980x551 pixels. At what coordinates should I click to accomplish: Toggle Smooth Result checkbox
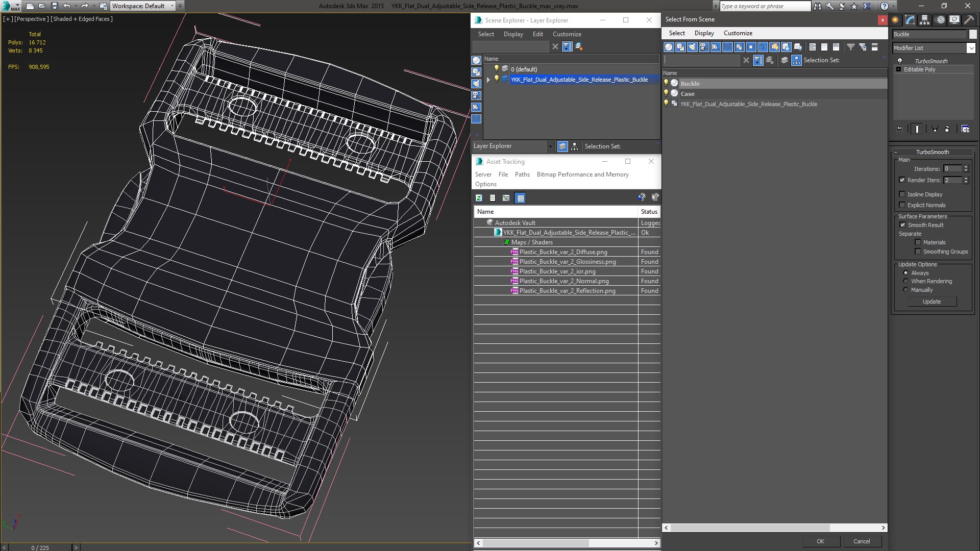(x=902, y=225)
